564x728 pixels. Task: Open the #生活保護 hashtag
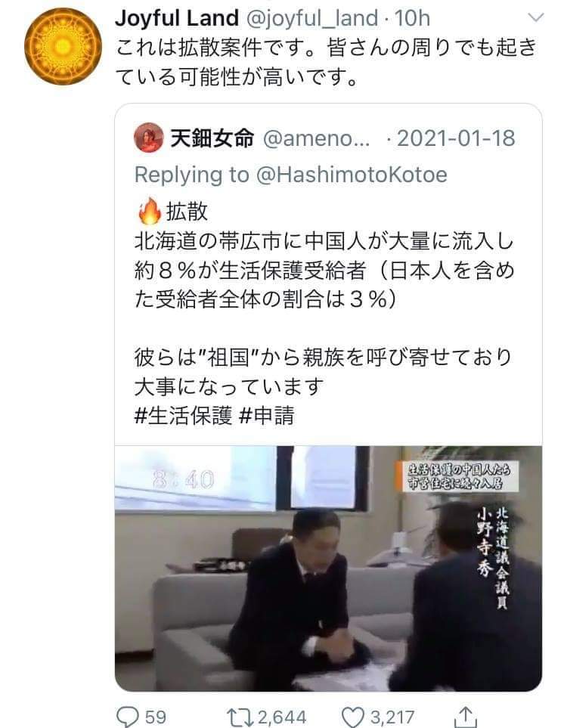tap(183, 416)
